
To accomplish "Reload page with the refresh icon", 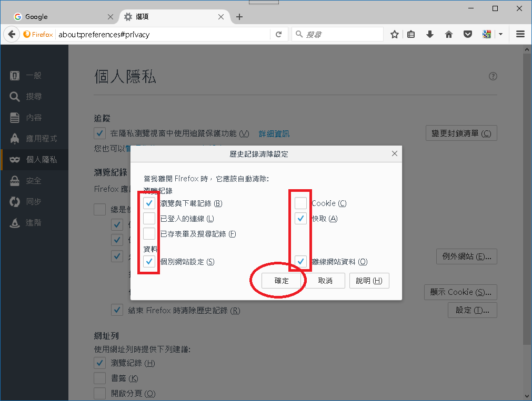I will tap(278, 34).
